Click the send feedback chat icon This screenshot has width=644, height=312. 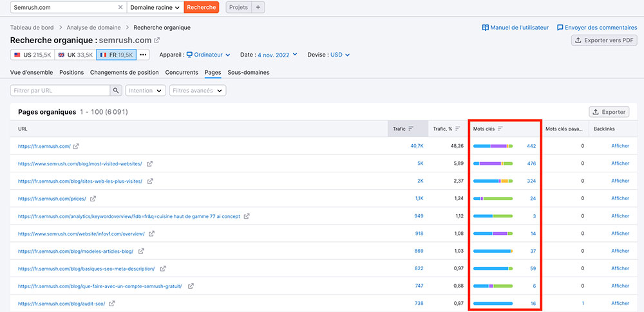click(560, 28)
